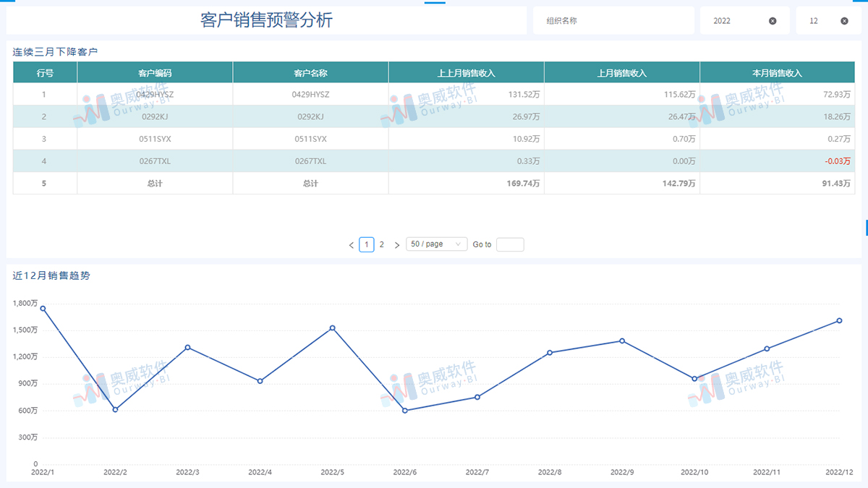Switch to page 2 of the table
The height and width of the screenshot is (488, 868).
click(x=382, y=244)
